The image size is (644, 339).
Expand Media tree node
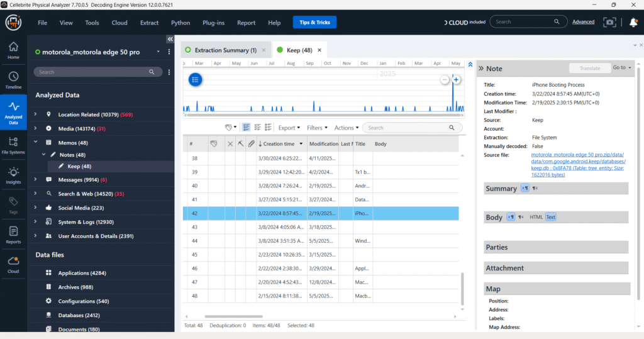click(x=36, y=128)
